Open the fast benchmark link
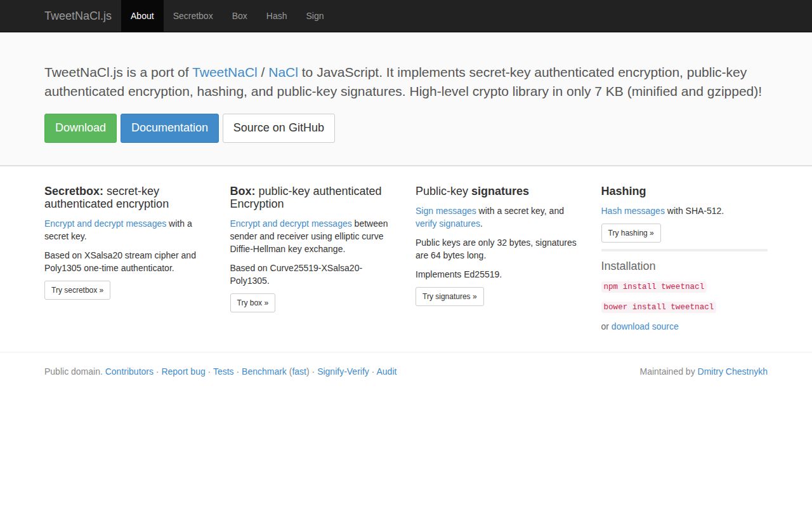The width and height of the screenshot is (812, 508). 299,371
